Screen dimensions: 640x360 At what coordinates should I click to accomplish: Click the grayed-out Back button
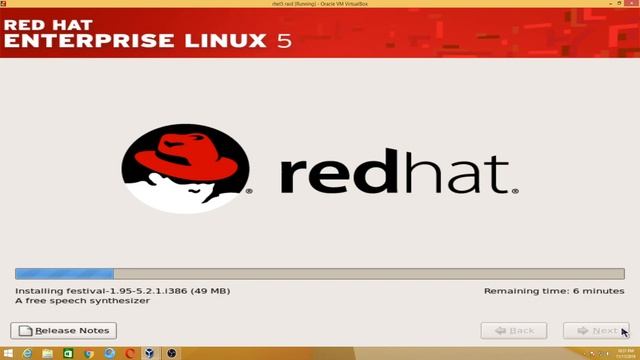click(x=514, y=331)
